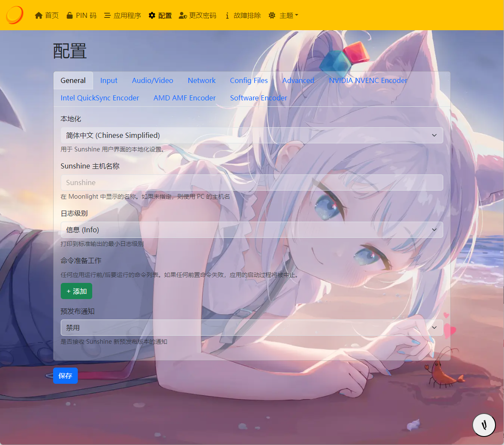Viewport: 504px width, 445px height.
Task: Click the Sunshine 主机名称 input field
Action: [252, 183]
